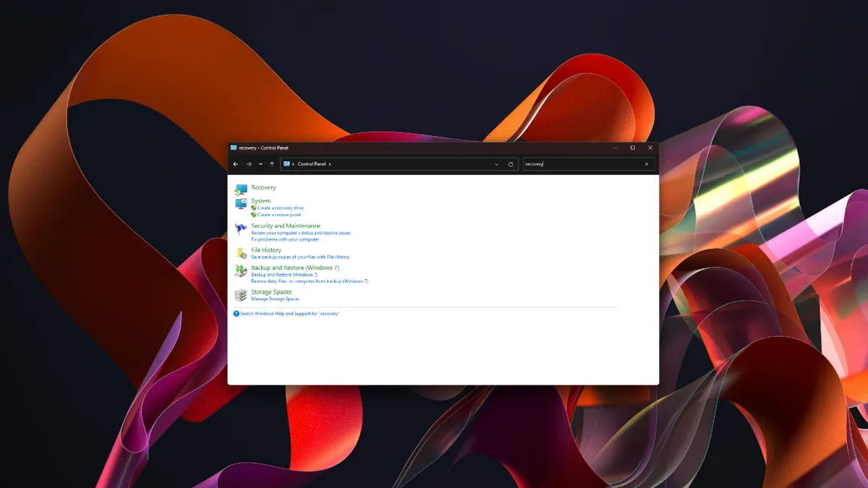Screen dimensions: 868x488
Task: Click Create a recovery drive
Action: (280, 208)
